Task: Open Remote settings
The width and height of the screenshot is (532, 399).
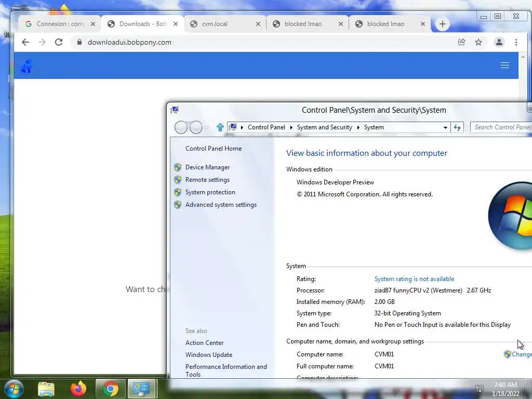Action: [207, 180]
